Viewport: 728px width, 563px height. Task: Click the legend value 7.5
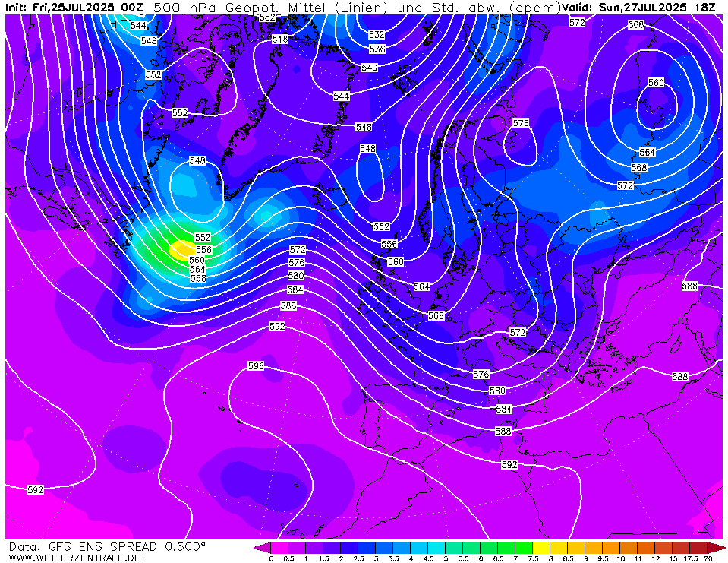[x=533, y=558]
